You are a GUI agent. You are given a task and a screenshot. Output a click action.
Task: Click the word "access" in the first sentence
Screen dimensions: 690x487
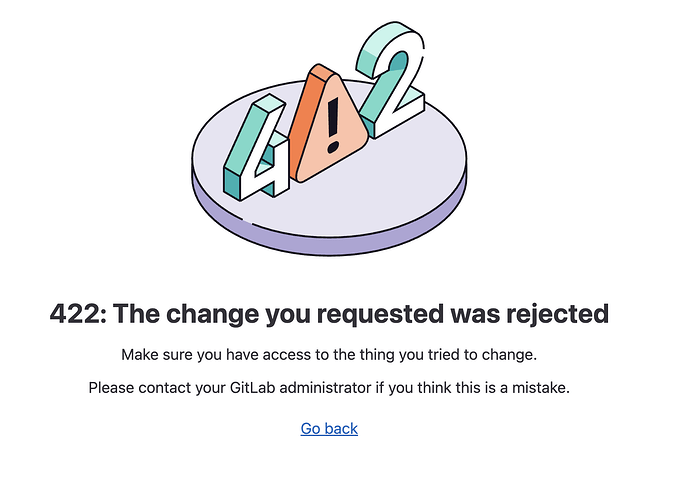287,355
